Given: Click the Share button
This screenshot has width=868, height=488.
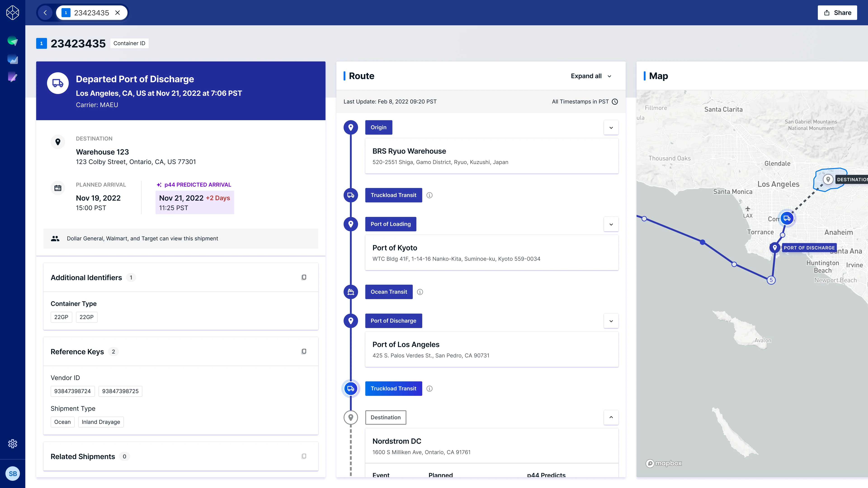Looking at the screenshot, I should coord(837,13).
